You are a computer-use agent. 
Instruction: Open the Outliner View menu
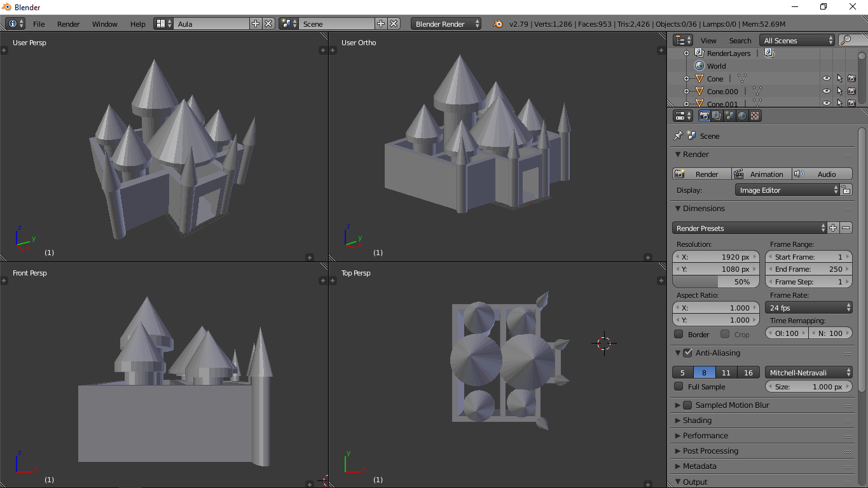[708, 40]
